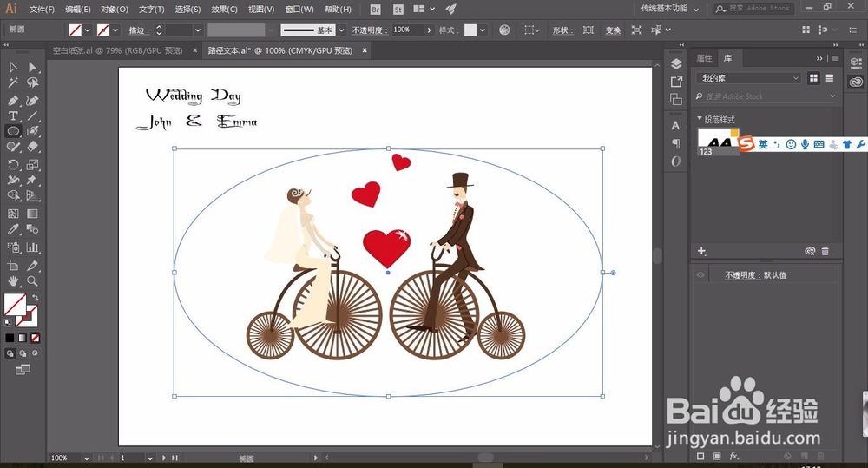Open the Bridge (Br) shortcut

[x=375, y=10]
